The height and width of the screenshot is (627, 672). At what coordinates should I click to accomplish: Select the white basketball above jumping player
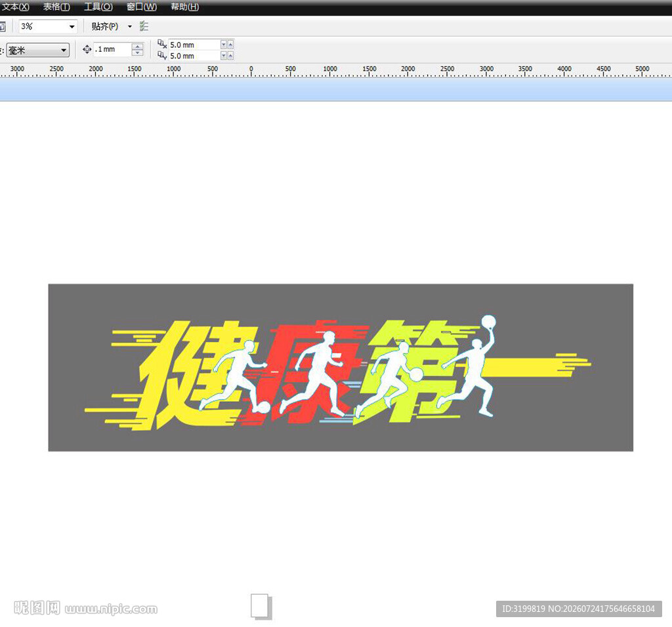[x=488, y=322]
